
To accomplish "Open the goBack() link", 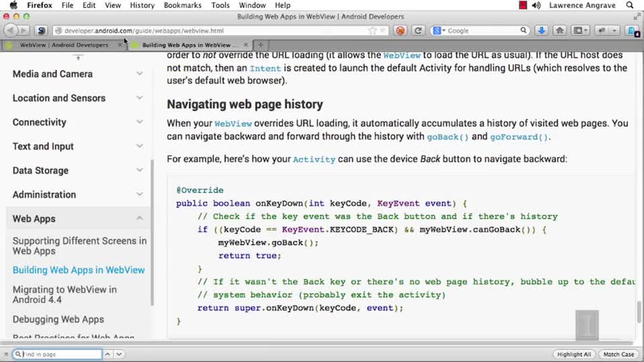I will (x=447, y=137).
